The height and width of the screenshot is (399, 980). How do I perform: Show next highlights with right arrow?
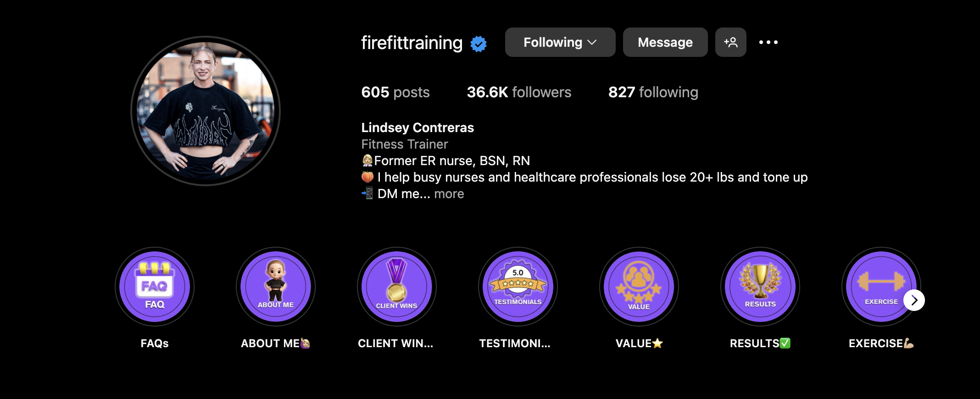(x=914, y=300)
